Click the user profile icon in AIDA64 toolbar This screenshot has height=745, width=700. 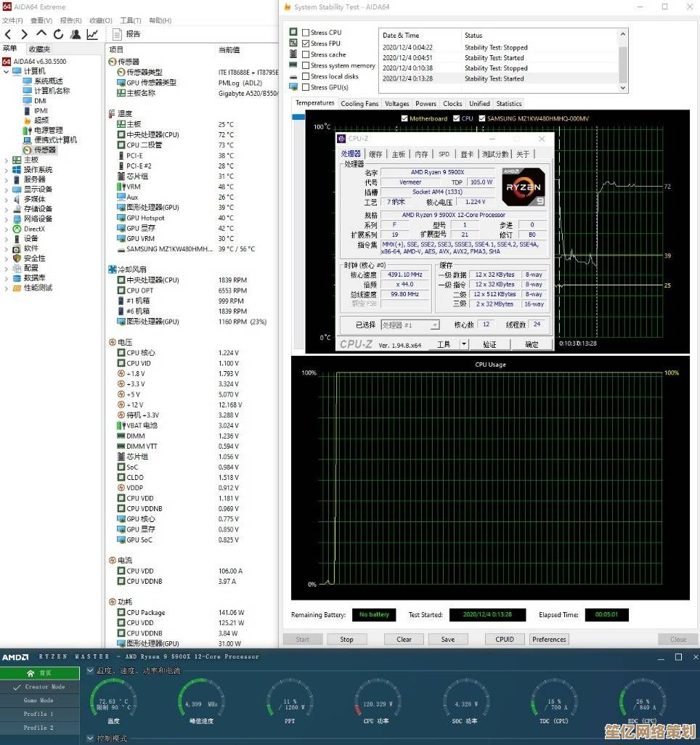[x=75, y=34]
